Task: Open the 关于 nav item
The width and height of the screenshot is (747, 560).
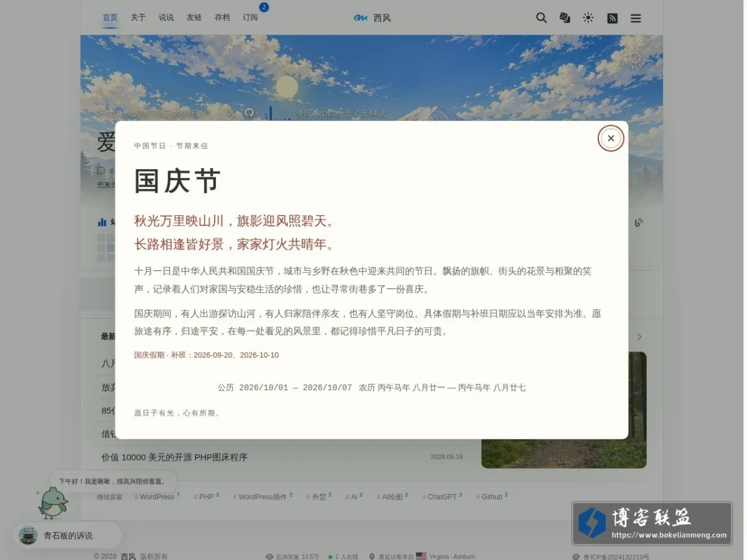Action: click(x=138, y=17)
